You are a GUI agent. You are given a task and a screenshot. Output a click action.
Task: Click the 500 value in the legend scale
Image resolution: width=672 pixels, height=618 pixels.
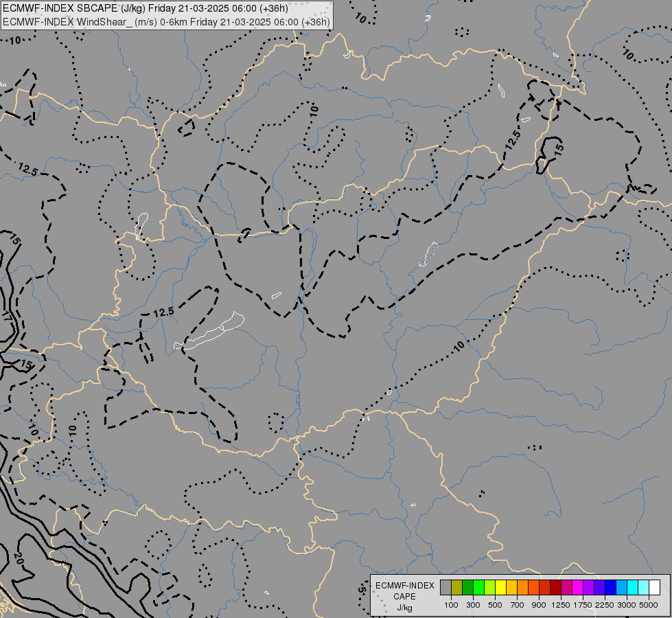(x=495, y=605)
